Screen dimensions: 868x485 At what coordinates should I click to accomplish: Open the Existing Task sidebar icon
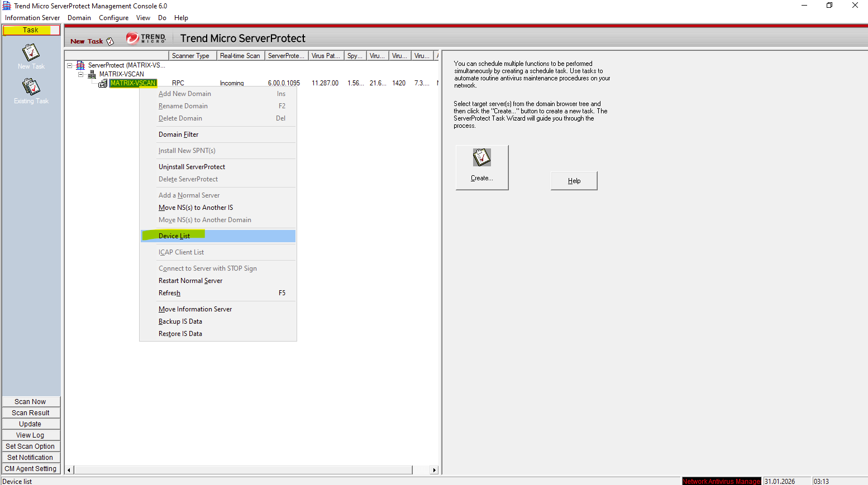click(31, 88)
